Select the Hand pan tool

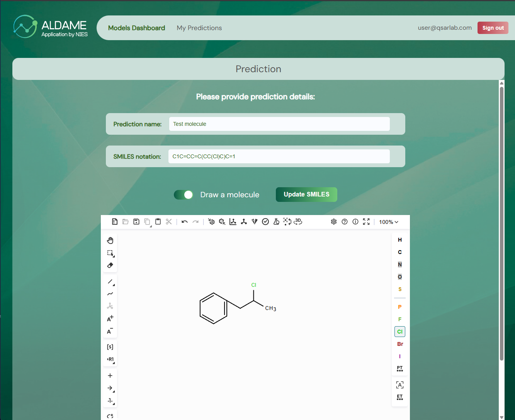110,240
